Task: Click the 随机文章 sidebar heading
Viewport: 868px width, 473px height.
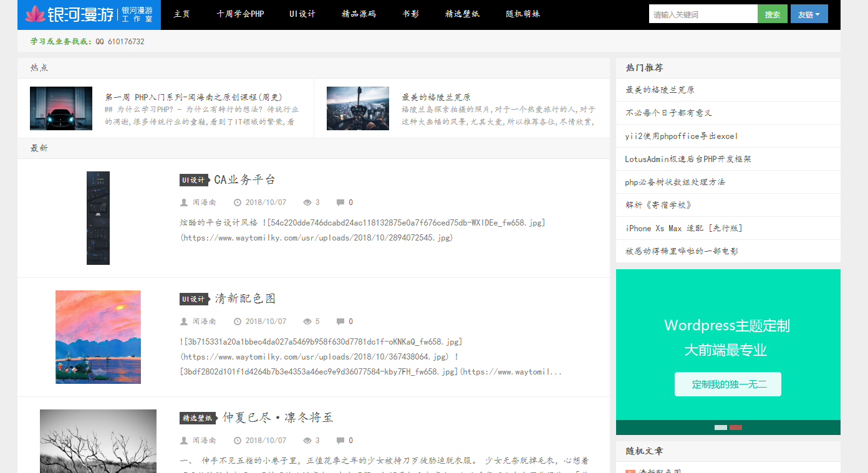Action: click(x=644, y=451)
